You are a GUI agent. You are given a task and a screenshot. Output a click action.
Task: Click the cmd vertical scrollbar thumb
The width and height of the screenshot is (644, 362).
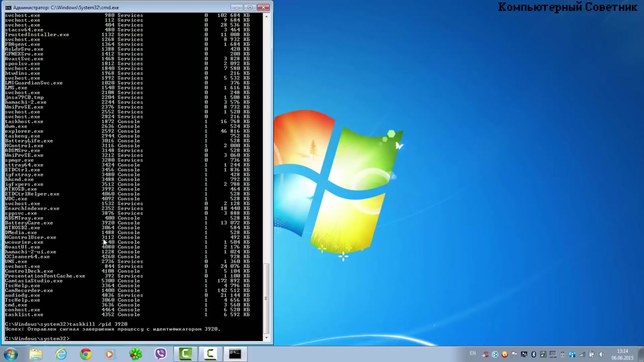pos(266,299)
